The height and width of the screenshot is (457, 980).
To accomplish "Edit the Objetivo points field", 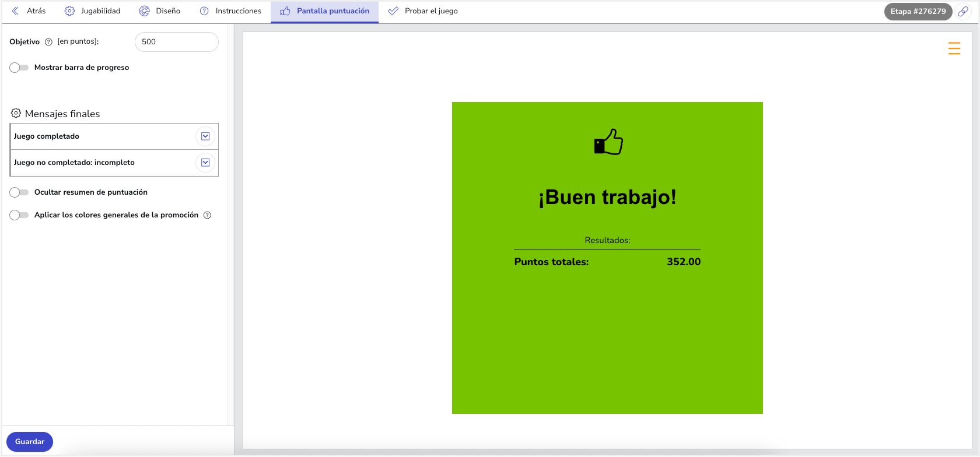I will point(177,42).
